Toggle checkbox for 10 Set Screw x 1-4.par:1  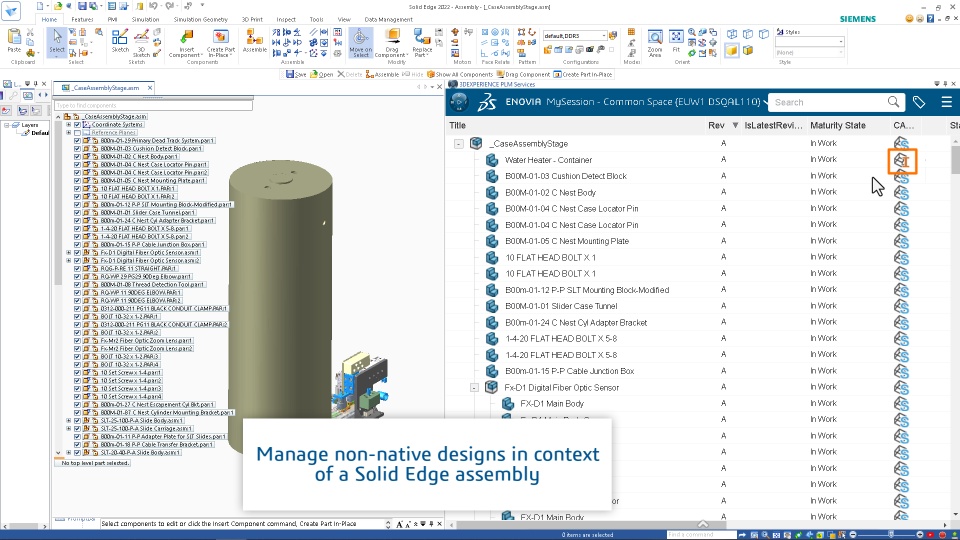[x=77, y=372]
